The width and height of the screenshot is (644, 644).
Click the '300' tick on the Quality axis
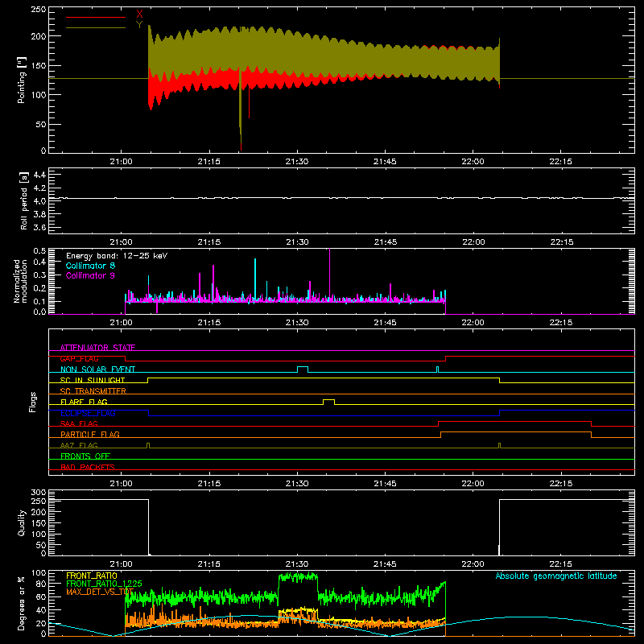click(39, 493)
